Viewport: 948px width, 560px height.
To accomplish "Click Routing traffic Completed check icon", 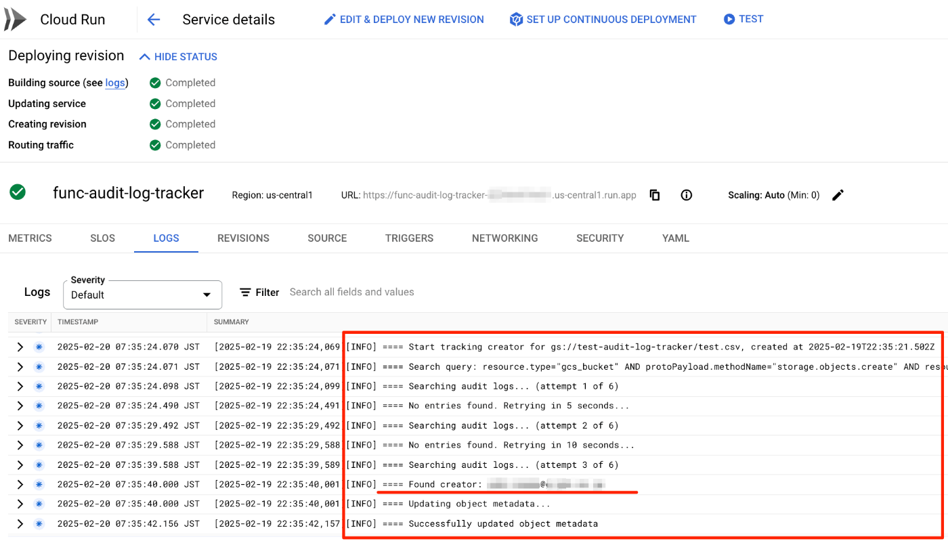I will point(155,145).
